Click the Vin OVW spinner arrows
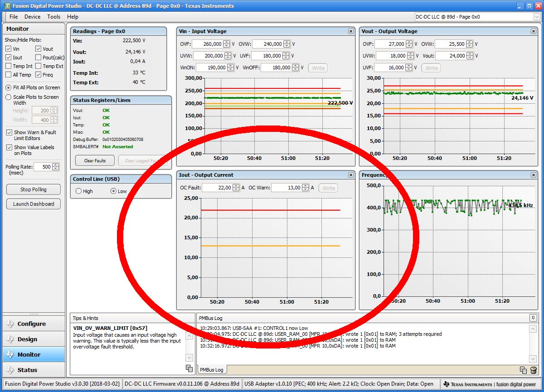Image resolution: width=544 pixels, height=392 pixels. [x=287, y=44]
